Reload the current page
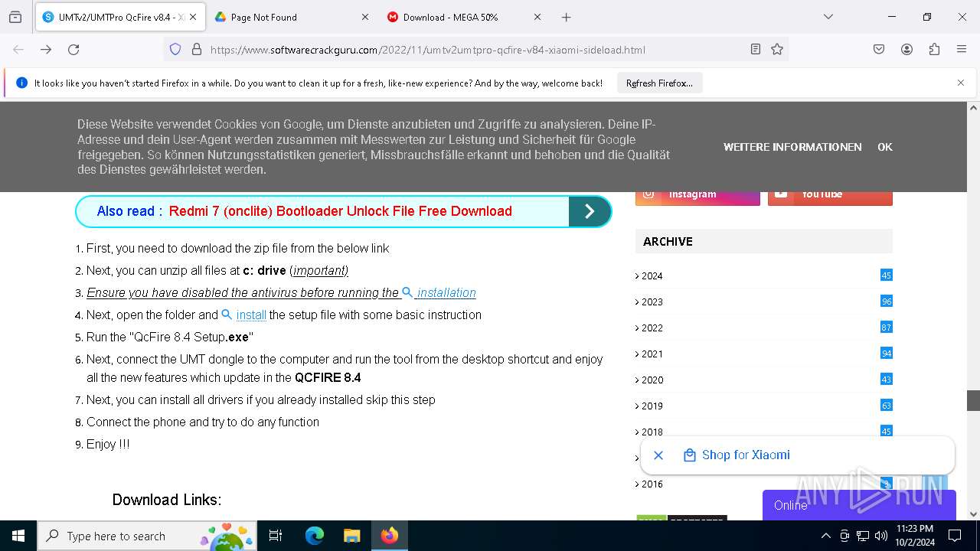Image resolution: width=980 pixels, height=551 pixels. click(73, 49)
